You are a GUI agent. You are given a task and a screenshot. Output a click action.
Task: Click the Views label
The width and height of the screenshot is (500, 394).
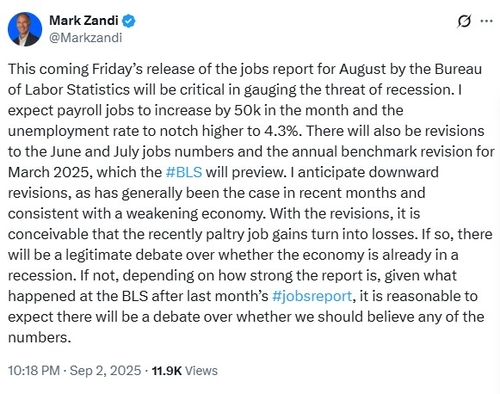(x=201, y=371)
